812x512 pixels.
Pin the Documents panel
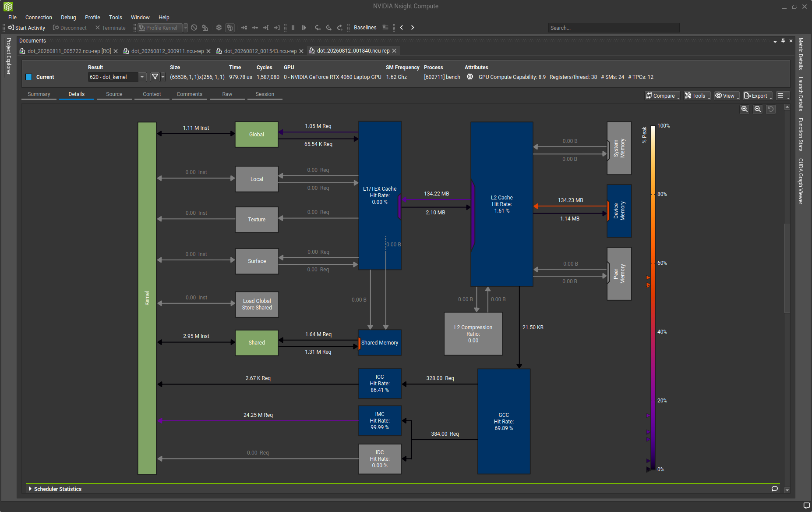pos(783,41)
